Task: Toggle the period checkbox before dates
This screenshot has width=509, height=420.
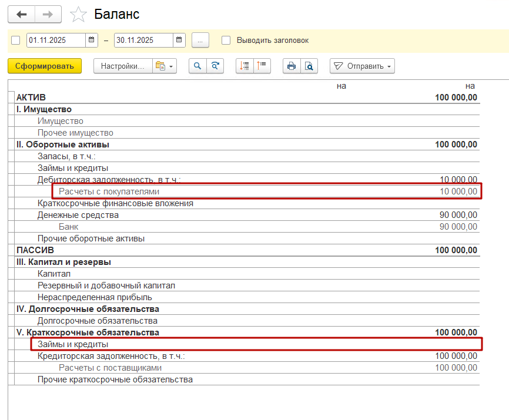Action: pyautogui.click(x=16, y=41)
